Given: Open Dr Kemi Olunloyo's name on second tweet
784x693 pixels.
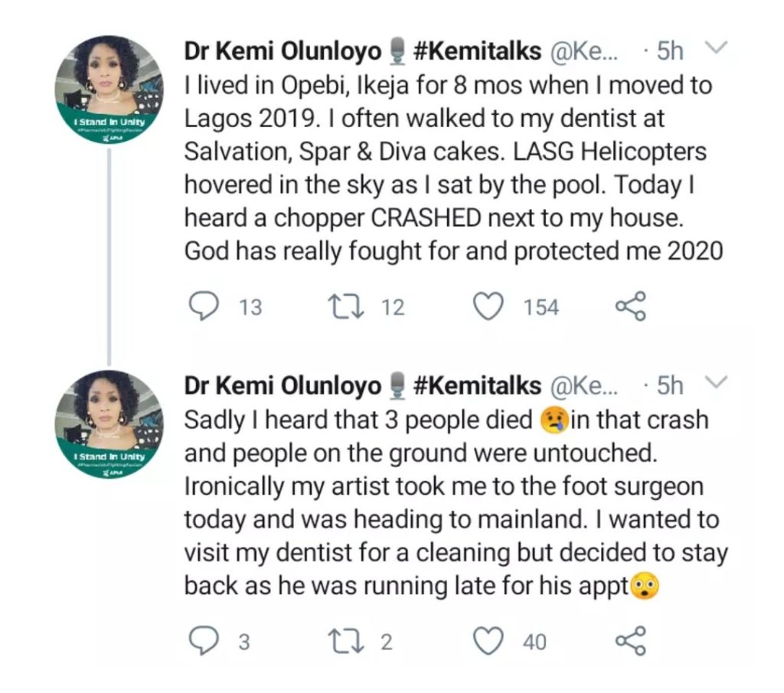Looking at the screenshot, I should click(x=283, y=386).
